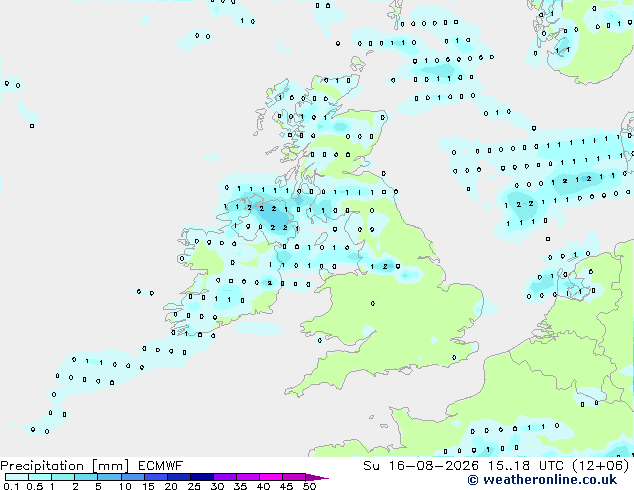This screenshot has height=490, width=634.
Task: Click the Su 16-08-2026 date text
Action: 421,466
